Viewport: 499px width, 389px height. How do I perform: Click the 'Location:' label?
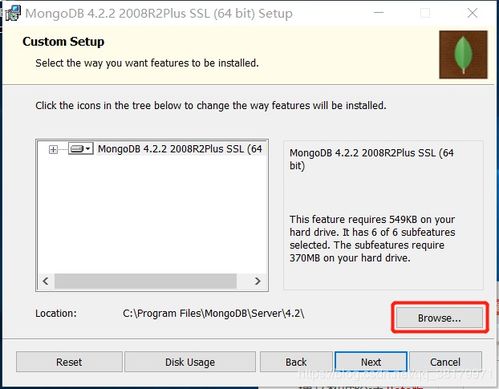click(x=56, y=313)
